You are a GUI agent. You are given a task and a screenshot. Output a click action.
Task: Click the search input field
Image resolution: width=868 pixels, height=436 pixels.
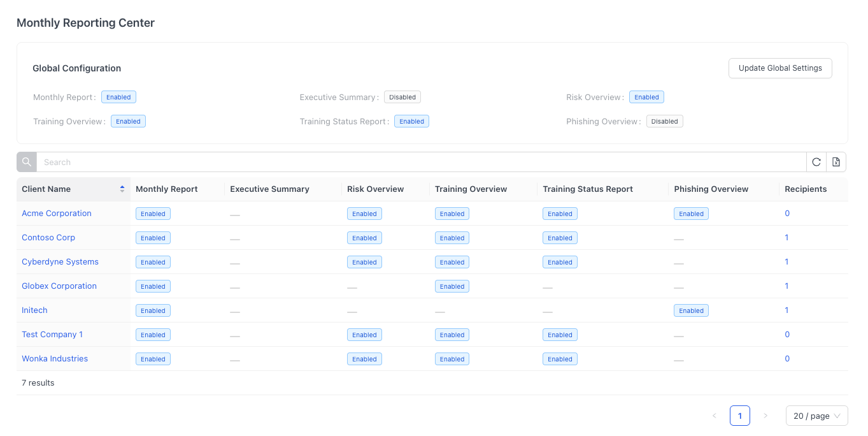coord(420,162)
